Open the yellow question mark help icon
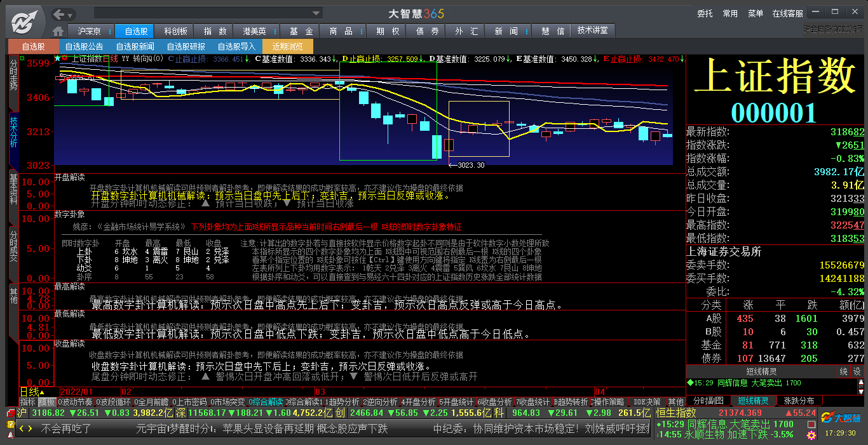Image resolution: width=868 pixels, height=445 pixels. 10,423
